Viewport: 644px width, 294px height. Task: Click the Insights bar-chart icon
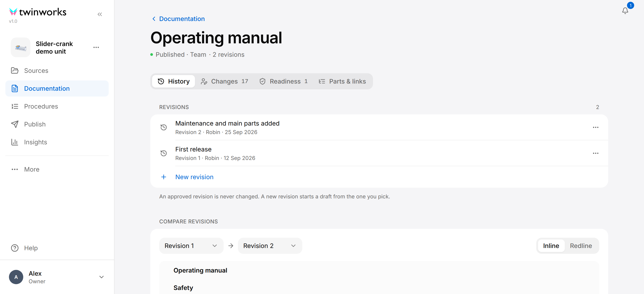[15, 142]
